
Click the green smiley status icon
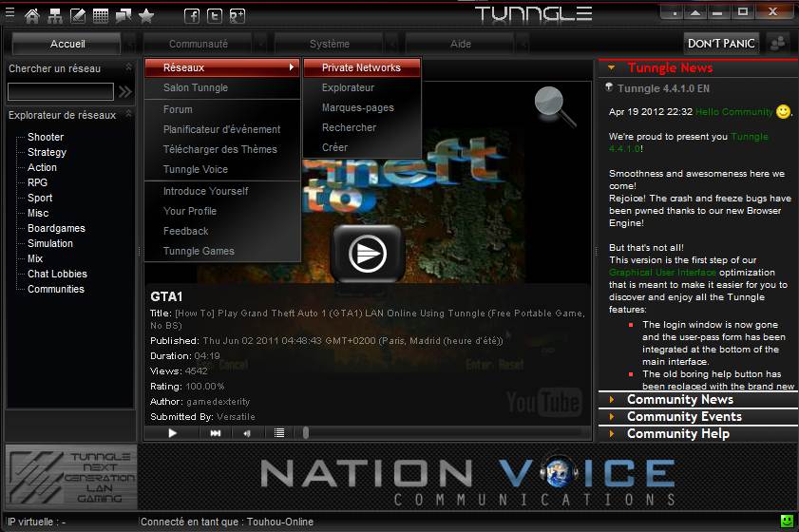click(x=788, y=521)
